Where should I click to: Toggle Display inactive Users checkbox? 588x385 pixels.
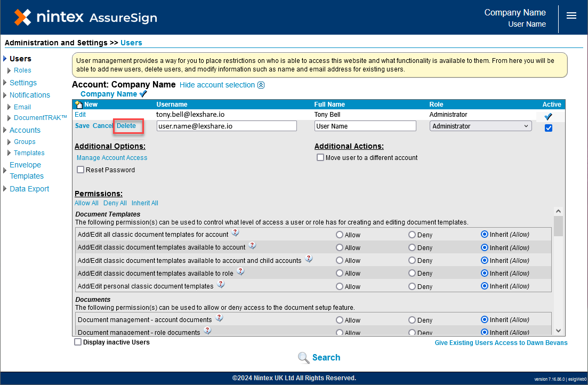point(78,342)
